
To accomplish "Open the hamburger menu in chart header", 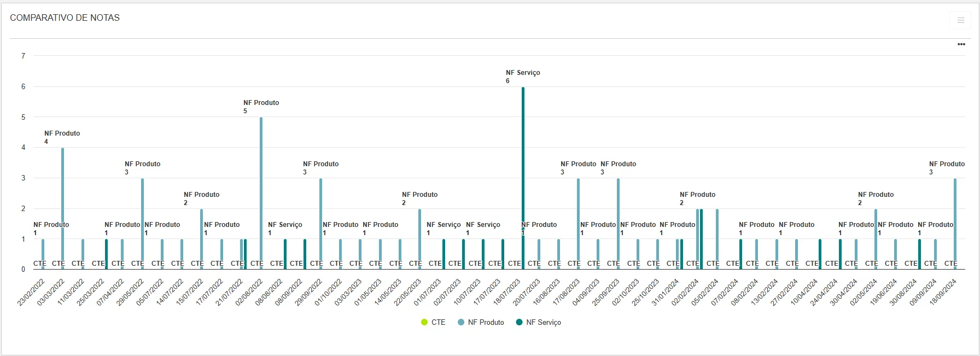I will (x=960, y=20).
